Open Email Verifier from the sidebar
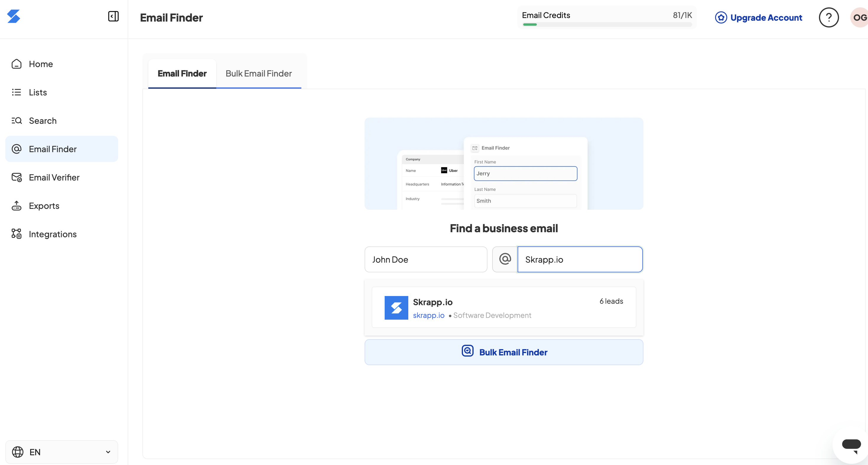Viewport: 868px width, 465px height. coord(62,177)
